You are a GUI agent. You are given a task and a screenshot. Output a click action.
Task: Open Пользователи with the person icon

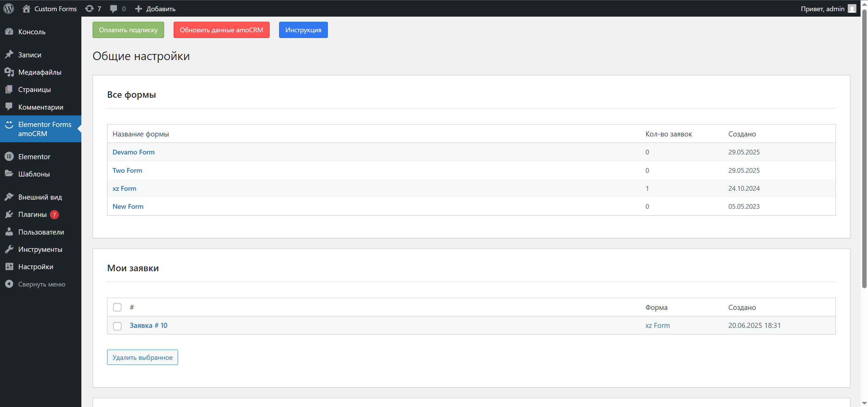click(9, 232)
